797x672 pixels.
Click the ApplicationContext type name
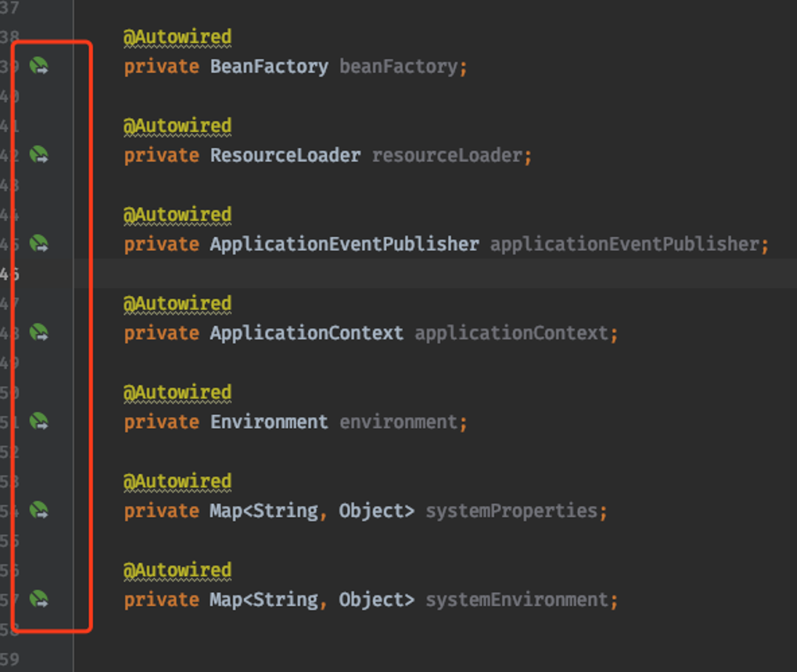point(306,333)
